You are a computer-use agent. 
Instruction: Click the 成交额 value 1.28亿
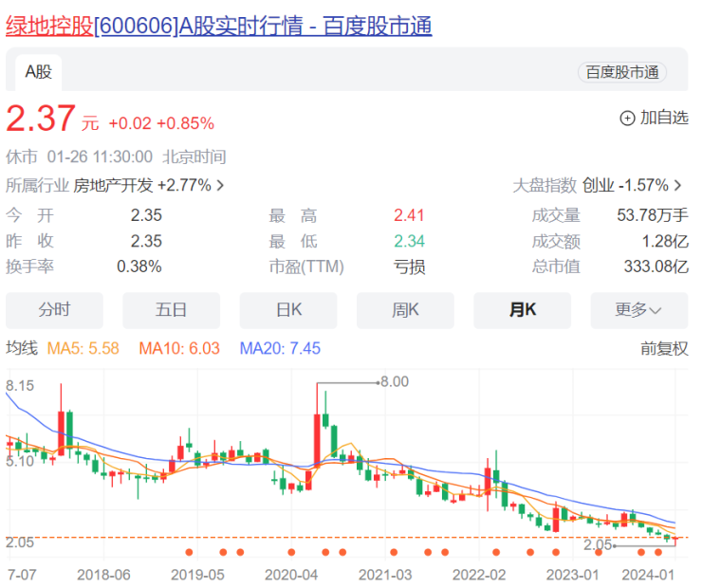coord(665,242)
